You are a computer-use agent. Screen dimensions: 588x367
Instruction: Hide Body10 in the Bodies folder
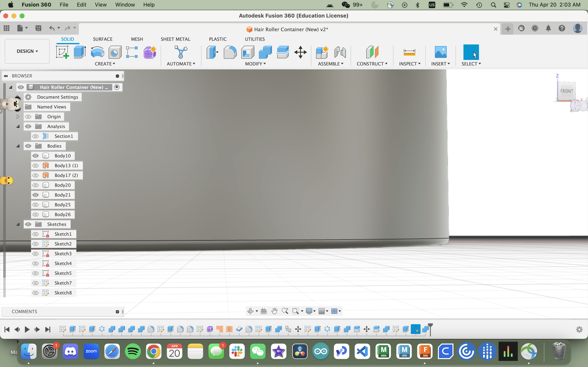pyautogui.click(x=36, y=156)
